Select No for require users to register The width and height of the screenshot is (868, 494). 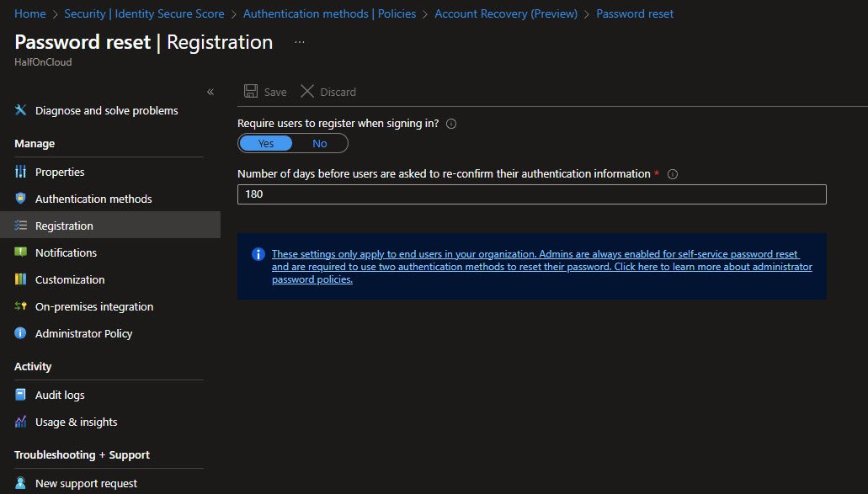coord(320,143)
